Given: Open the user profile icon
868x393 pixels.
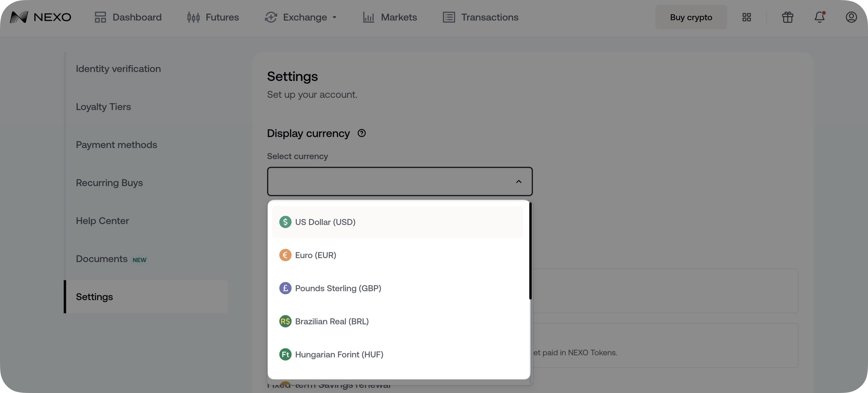Looking at the screenshot, I should coord(851,17).
